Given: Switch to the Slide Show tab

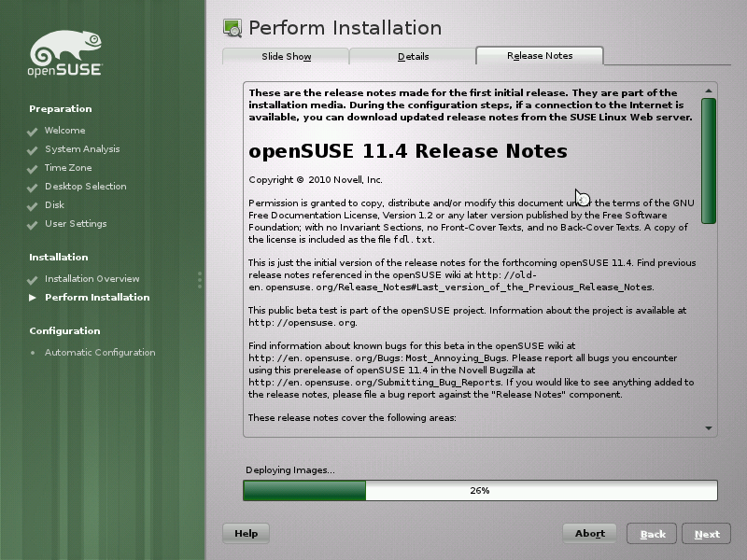Looking at the screenshot, I should (x=286, y=56).
